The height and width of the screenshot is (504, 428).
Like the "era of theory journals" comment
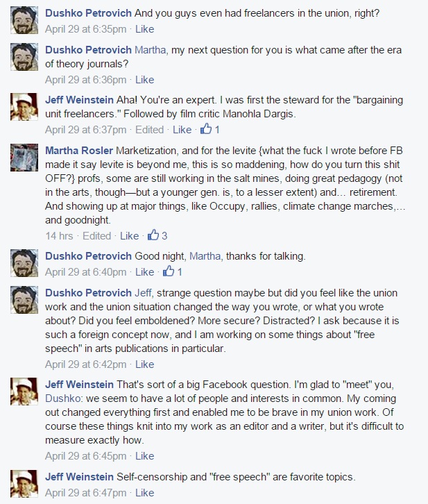[x=144, y=80]
